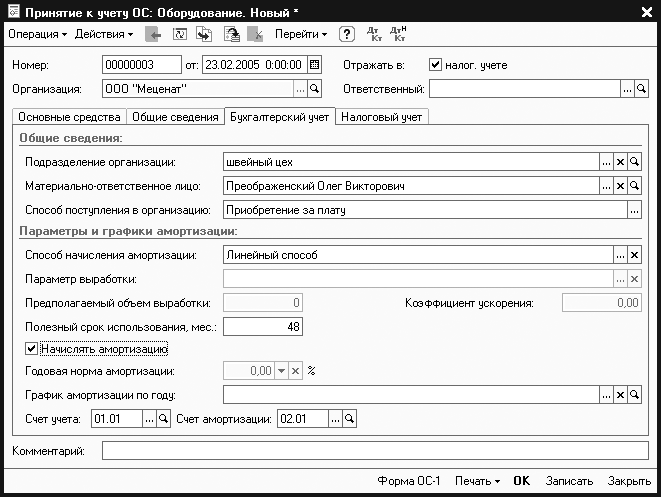
Task: Uncheck the Начислять амортизацию checkbox
Action: 31,349
